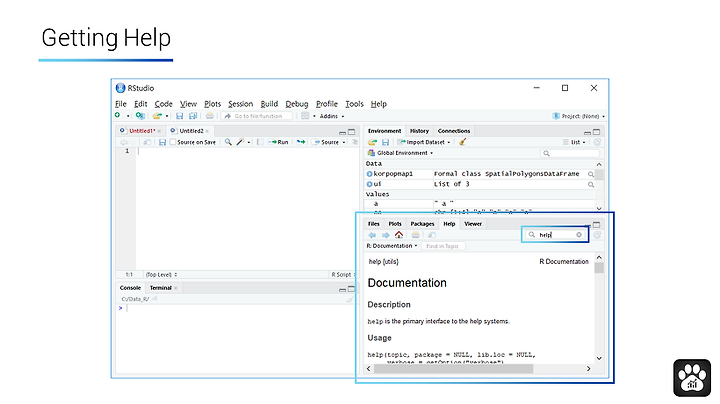Click the Help pane print icon
The width and height of the screenshot is (720, 404).
416,235
